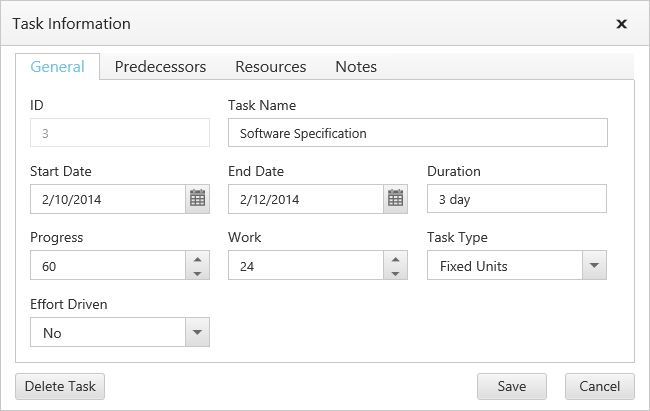Go to the Notes tab

356,67
